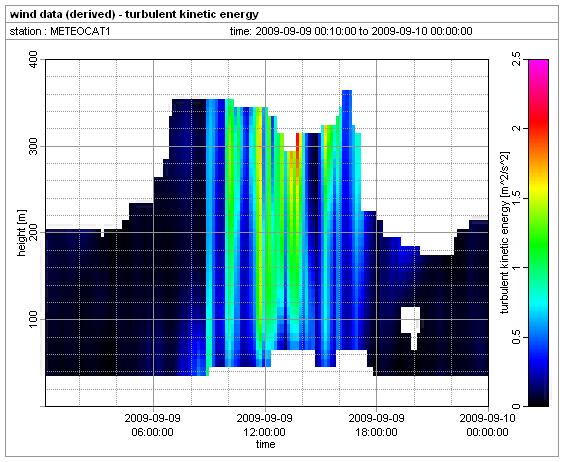This screenshot has height=462, width=564.
Task: Click the 2009-09-10 00:00:00 axis label
Action: (487, 425)
